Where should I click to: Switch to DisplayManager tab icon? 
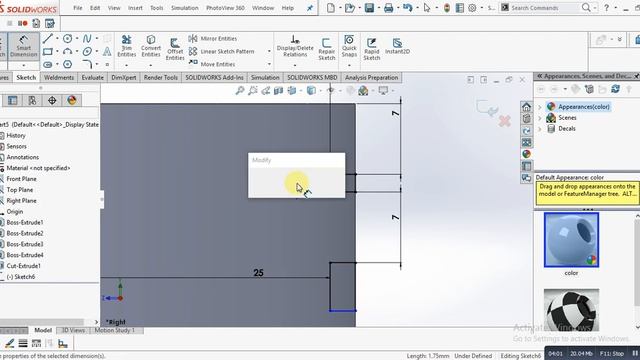[x=71, y=100]
